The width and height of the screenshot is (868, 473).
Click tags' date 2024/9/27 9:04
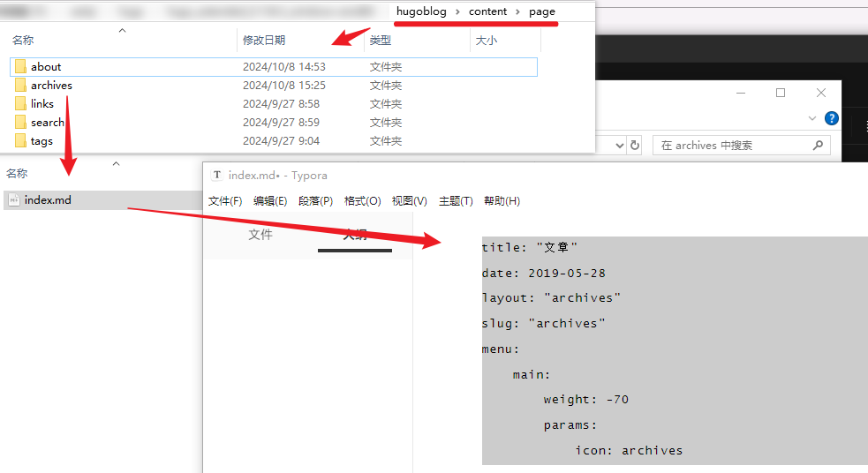281,141
